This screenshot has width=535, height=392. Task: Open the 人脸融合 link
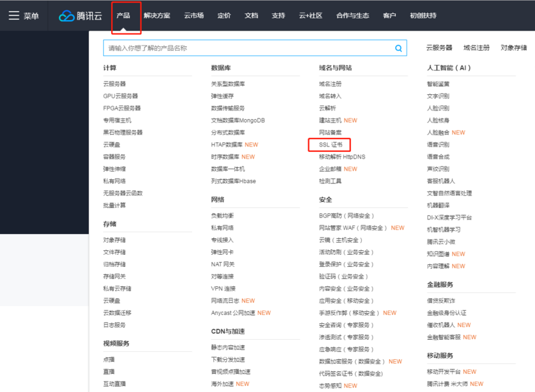438,132
